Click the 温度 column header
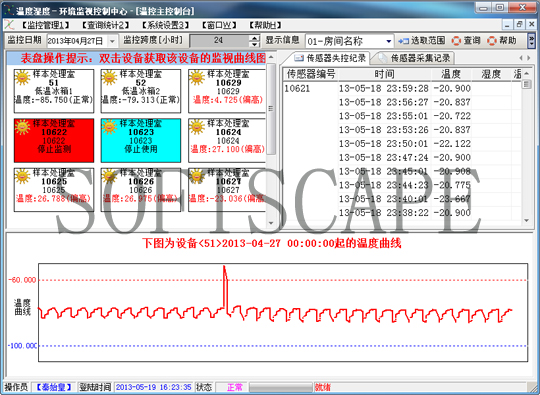Screen dimensions: 540x395 click(451, 74)
